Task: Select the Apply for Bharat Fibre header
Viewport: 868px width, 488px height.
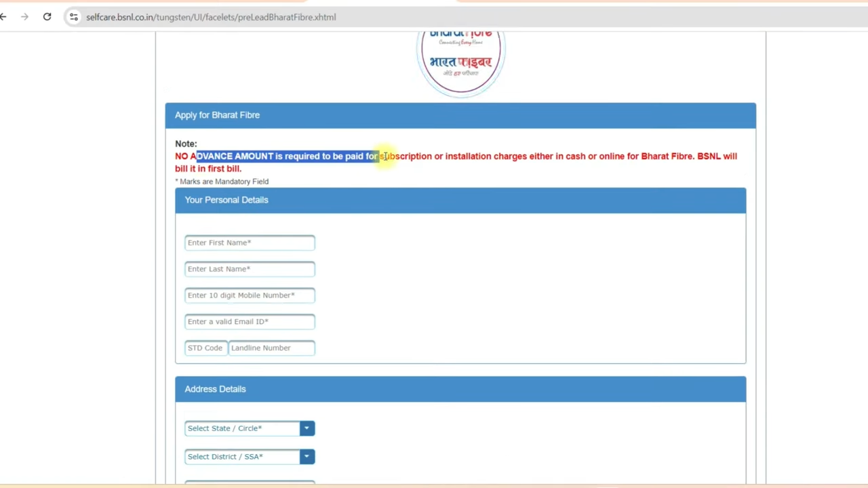Action: 217,115
